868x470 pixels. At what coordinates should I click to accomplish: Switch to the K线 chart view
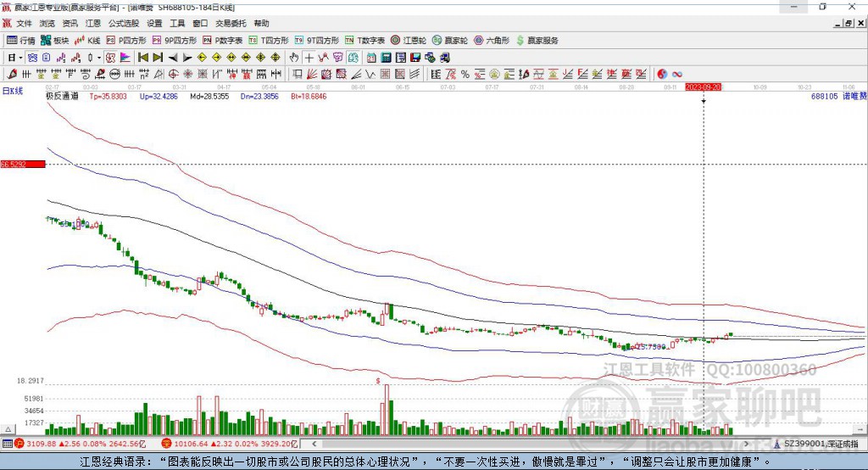[x=87, y=41]
